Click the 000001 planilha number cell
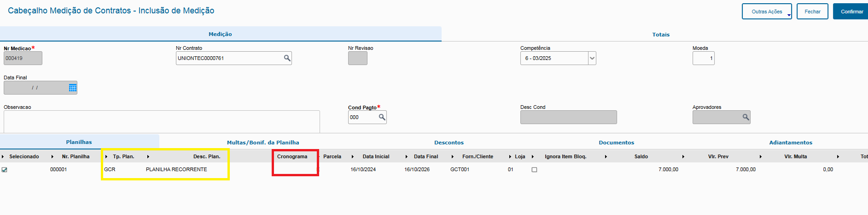The image size is (868, 215). coord(58,170)
